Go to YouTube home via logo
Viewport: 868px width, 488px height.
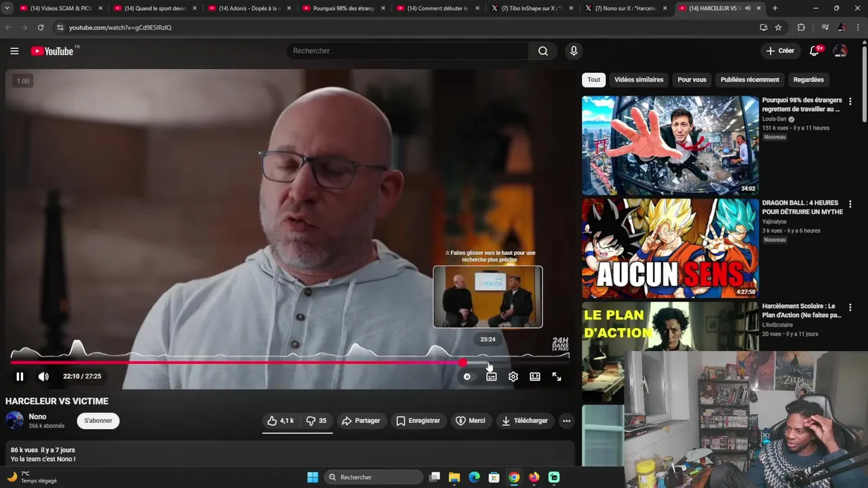point(52,51)
